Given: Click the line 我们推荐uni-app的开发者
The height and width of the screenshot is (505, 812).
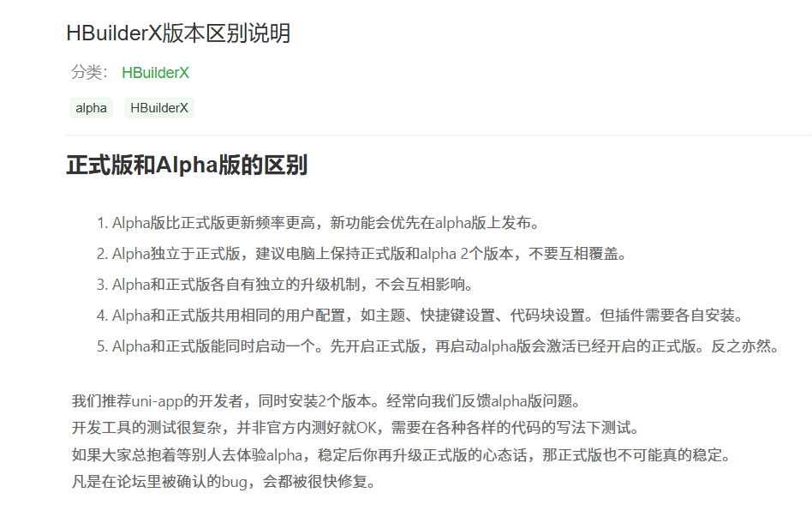Looking at the screenshot, I should click(x=326, y=400).
